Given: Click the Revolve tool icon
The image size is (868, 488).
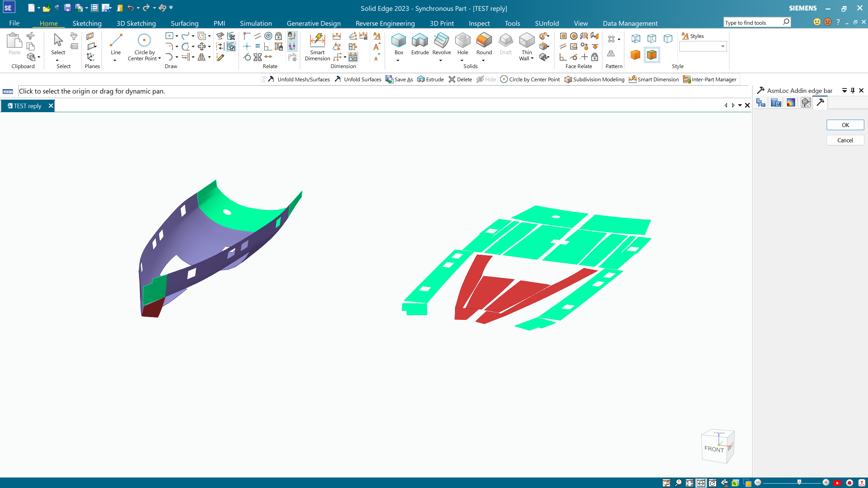Looking at the screenshot, I should tap(441, 41).
